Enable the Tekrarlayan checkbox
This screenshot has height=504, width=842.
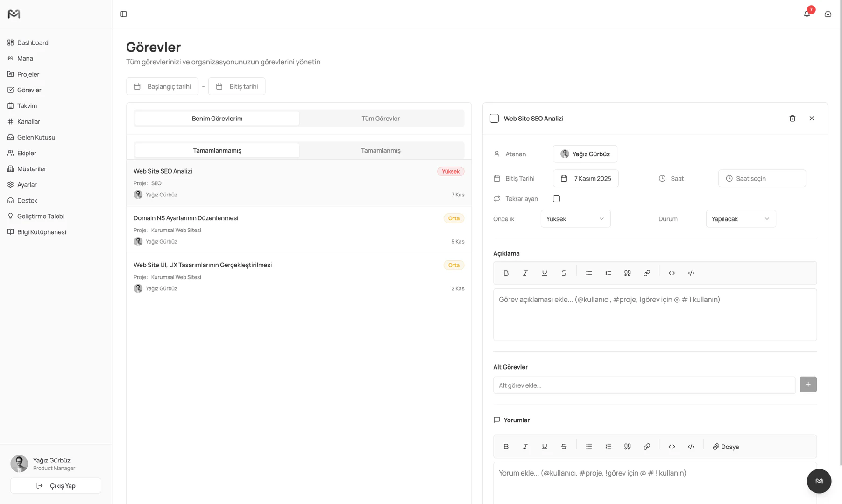(556, 198)
